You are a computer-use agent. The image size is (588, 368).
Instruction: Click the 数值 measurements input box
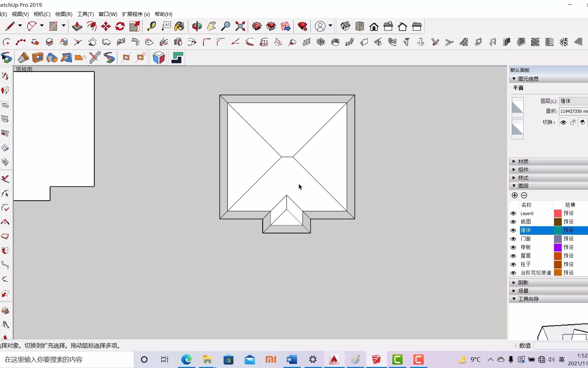[561, 346]
